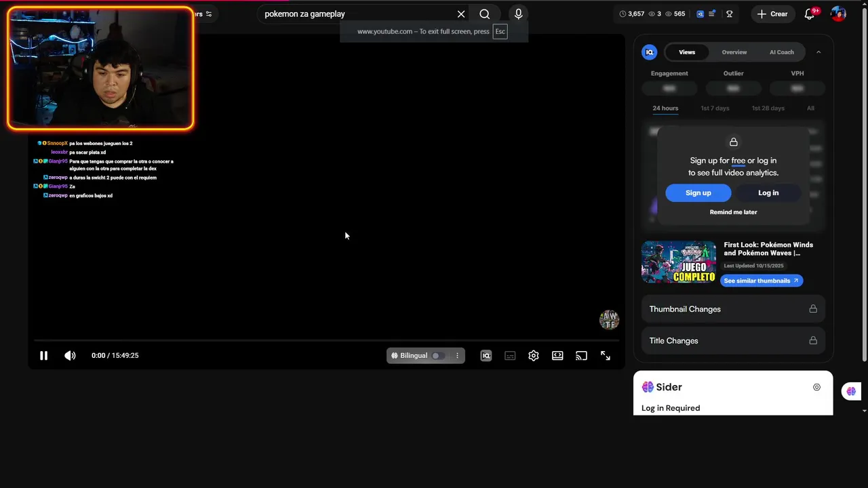Open notifications bell with 9+ badge
The image size is (868, 488).
809,14
